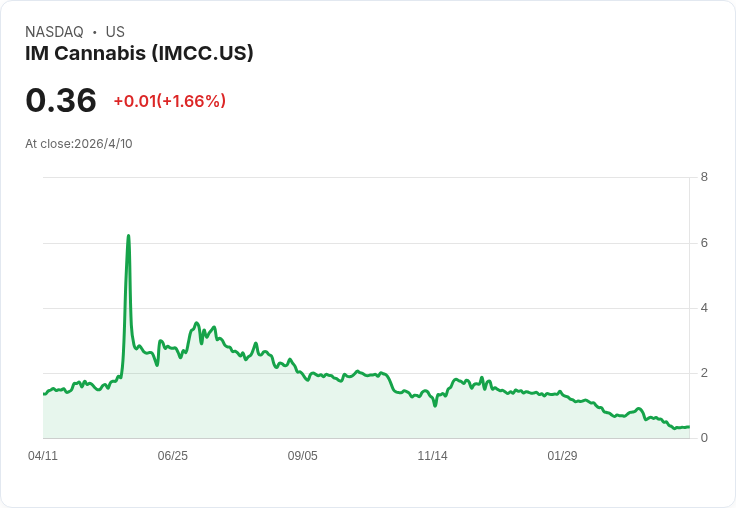Click the chart line's leftmost starting point
The height and width of the screenshot is (508, 736).
coord(44,394)
